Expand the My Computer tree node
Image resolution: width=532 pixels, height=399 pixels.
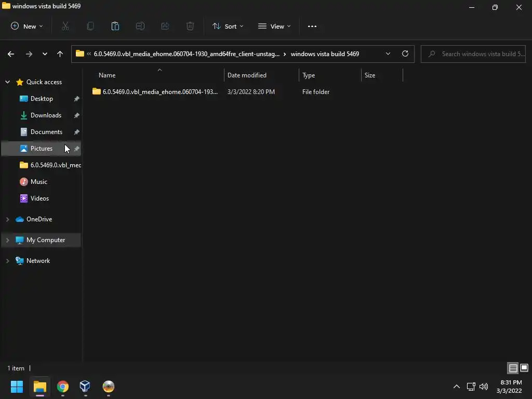click(7, 240)
